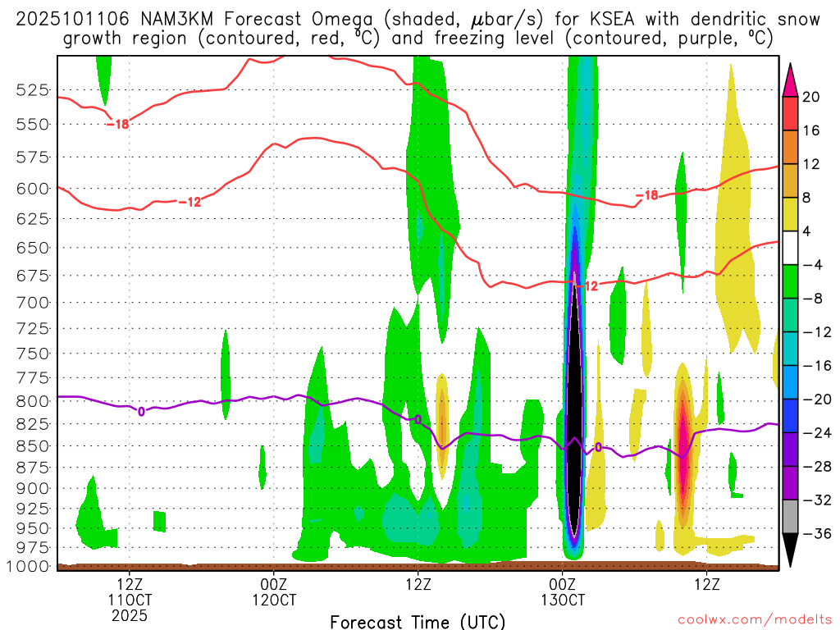The image size is (840, 630).
Task: Click the red color bar segment between 16 and 20
Action: (790, 113)
